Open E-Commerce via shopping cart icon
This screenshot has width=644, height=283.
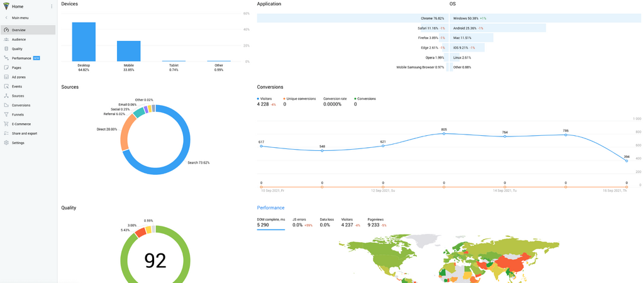pyautogui.click(x=6, y=124)
